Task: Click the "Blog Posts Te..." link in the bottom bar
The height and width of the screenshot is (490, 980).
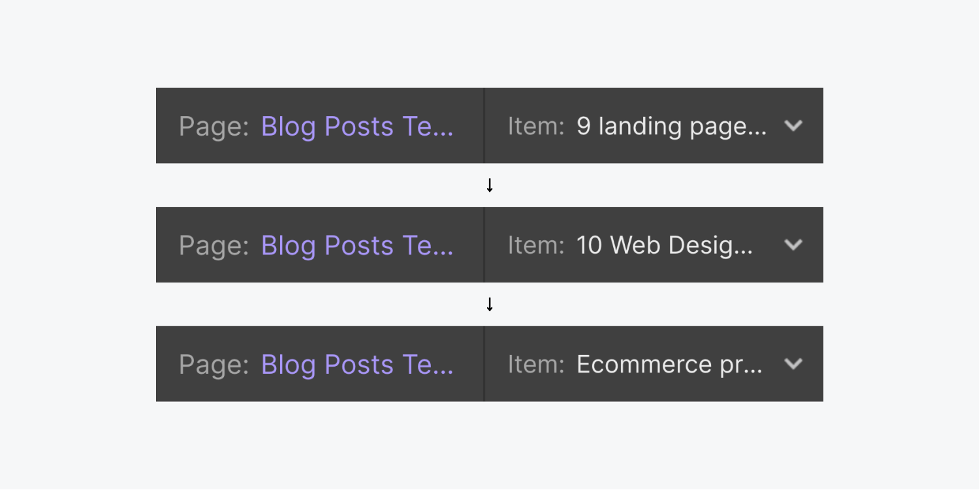Action: click(356, 364)
